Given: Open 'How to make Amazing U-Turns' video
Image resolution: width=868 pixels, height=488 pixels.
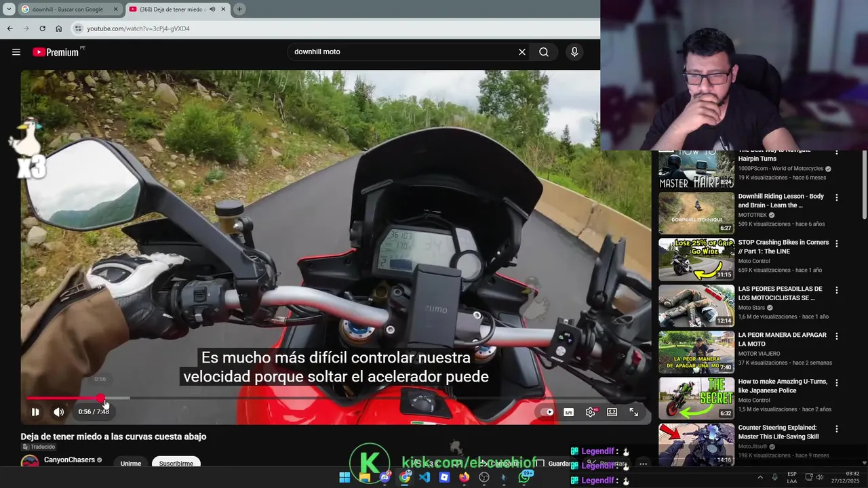Looking at the screenshot, I should pos(783,386).
